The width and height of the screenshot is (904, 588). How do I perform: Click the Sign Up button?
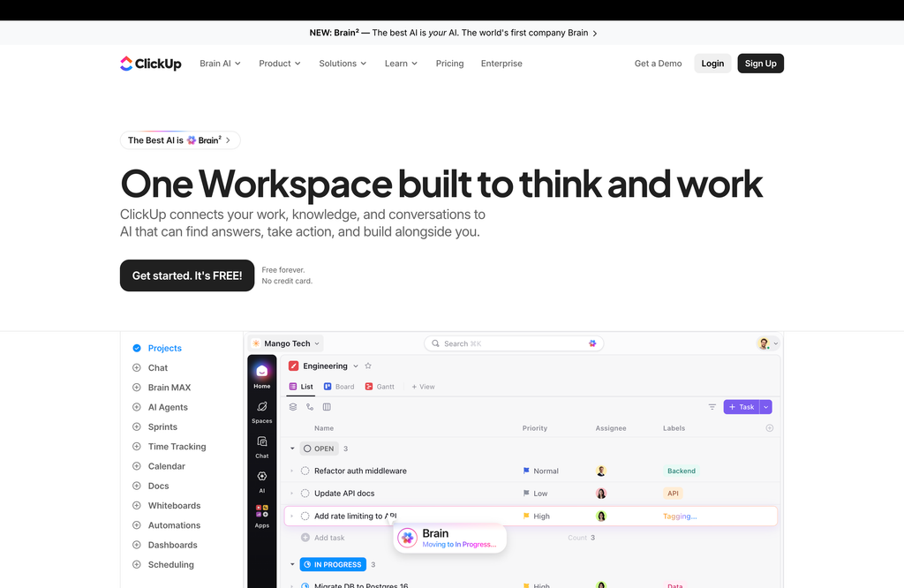(760, 64)
